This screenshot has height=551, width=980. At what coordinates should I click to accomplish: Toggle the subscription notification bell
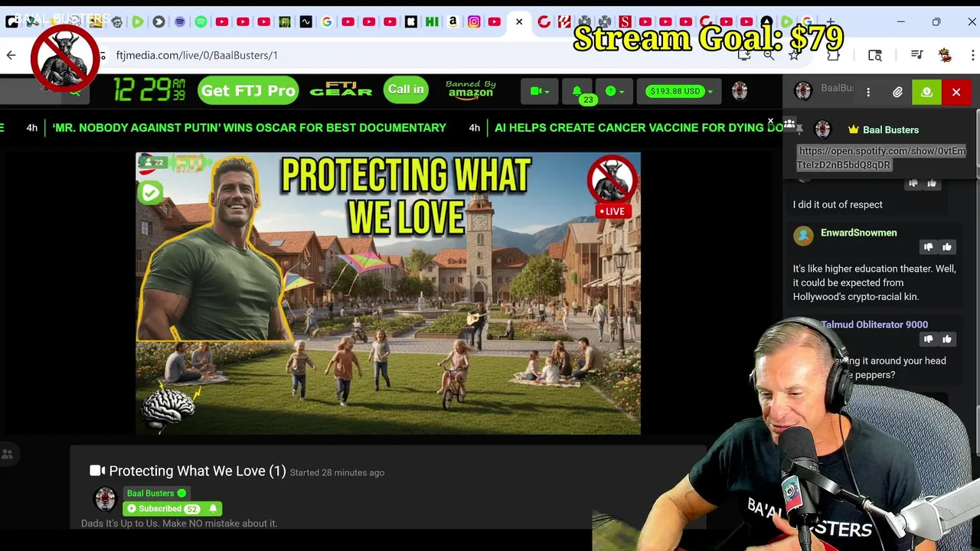click(213, 509)
